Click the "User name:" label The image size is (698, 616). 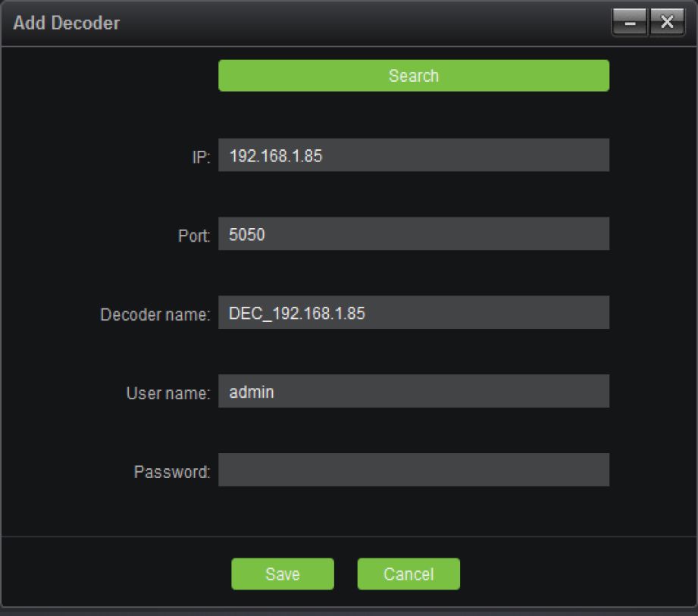[x=167, y=393]
